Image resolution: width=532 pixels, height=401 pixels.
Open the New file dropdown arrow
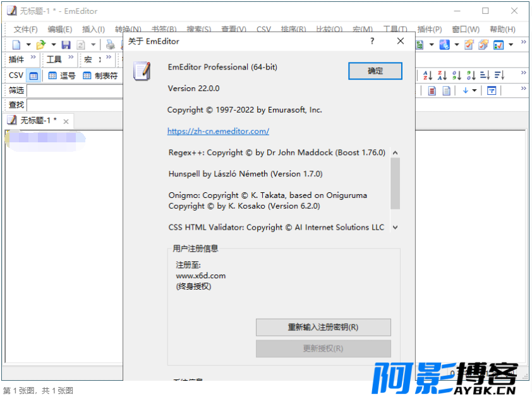tap(28, 45)
